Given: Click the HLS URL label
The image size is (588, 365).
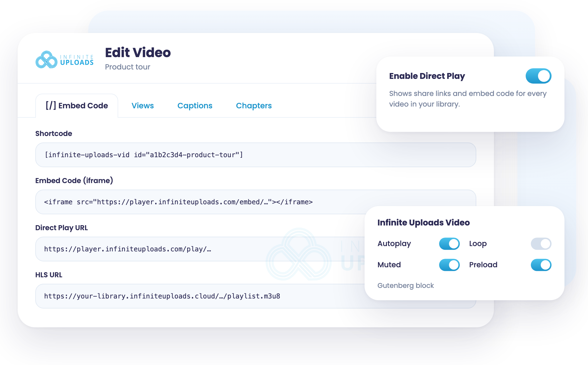Looking at the screenshot, I should 49,275.
